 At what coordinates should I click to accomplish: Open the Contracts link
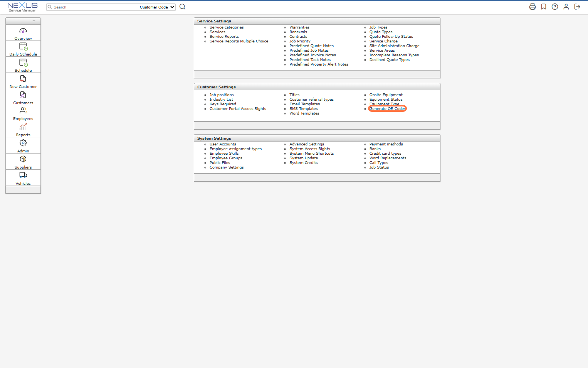tap(298, 37)
